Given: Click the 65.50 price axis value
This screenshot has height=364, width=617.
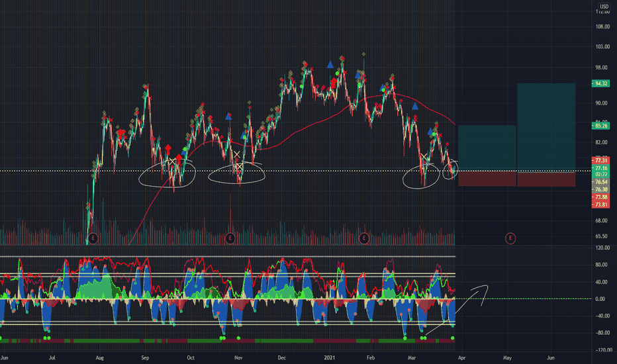Looking at the screenshot, I should (602, 236).
